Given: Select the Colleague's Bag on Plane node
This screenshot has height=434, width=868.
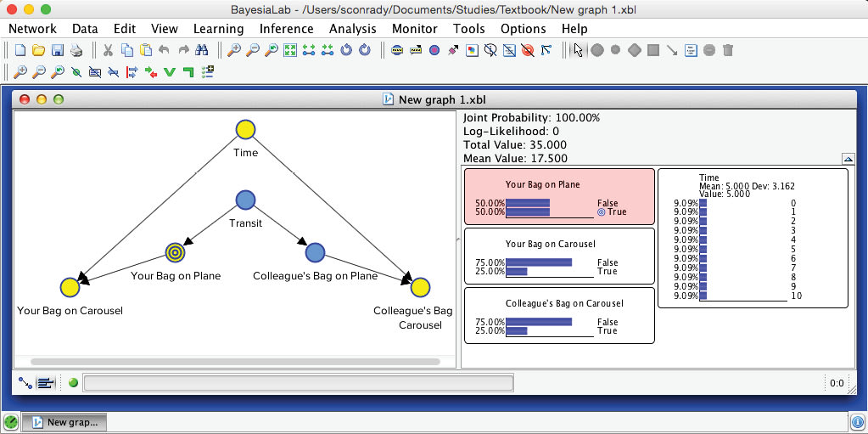Looking at the screenshot, I should click(315, 253).
